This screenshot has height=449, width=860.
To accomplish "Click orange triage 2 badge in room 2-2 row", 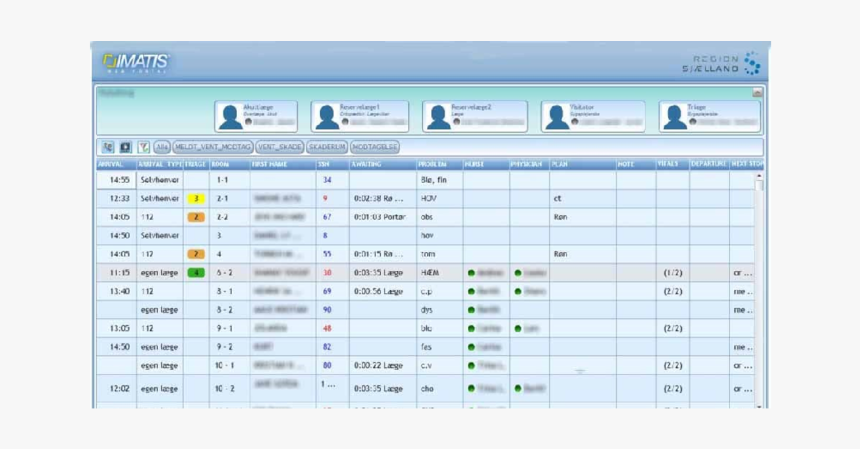I will pyautogui.click(x=196, y=217).
